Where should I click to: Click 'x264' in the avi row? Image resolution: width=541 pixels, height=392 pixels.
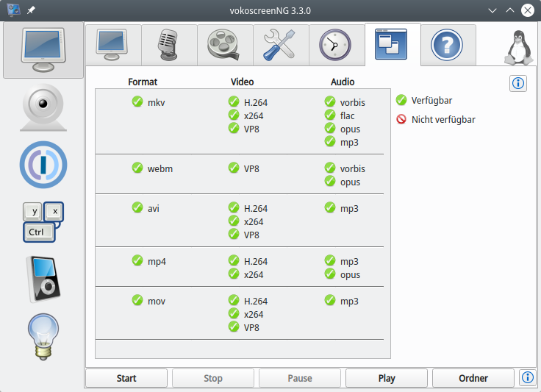point(254,221)
